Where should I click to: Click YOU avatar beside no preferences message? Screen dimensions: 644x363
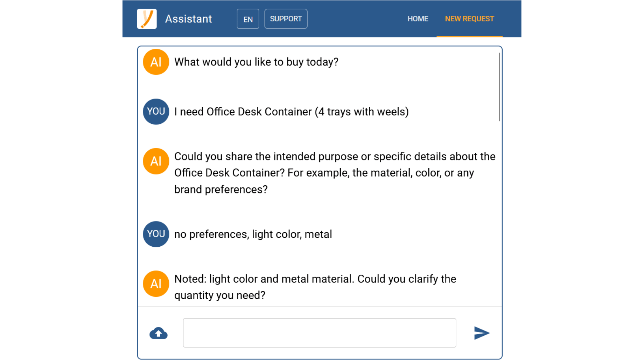156,234
